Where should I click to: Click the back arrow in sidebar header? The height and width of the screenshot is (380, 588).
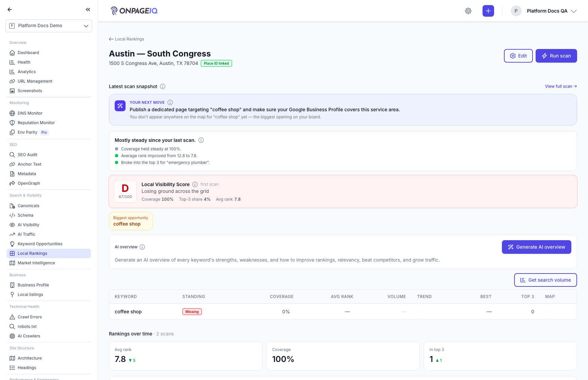(x=10, y=10)
